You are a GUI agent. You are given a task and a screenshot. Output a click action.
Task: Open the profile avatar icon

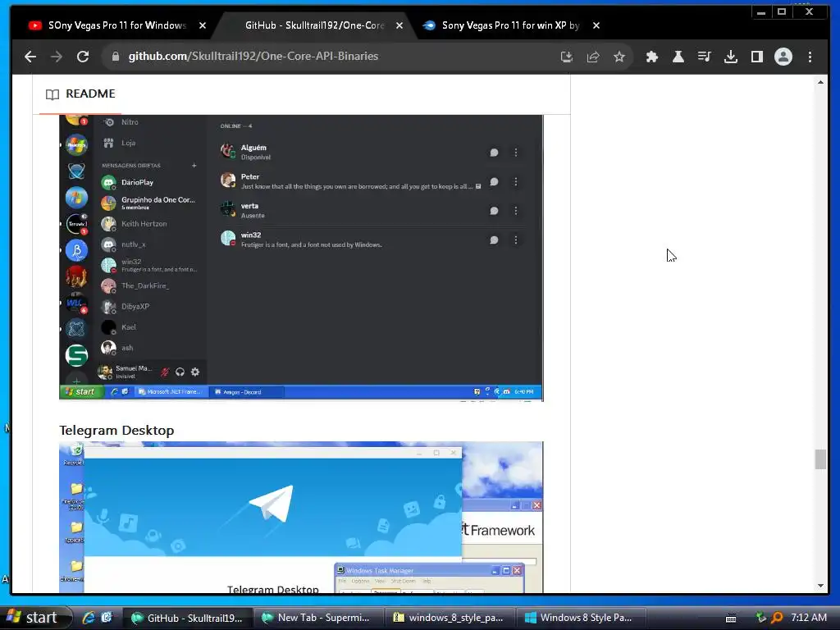click(x=783, y=57)
